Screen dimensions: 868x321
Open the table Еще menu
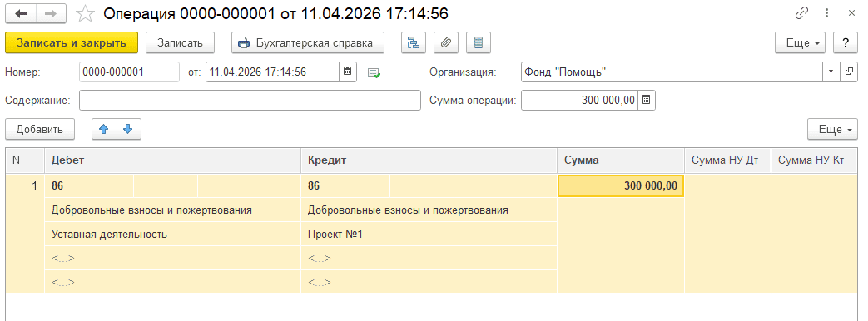pyautogui.click(x=832, y=129)
